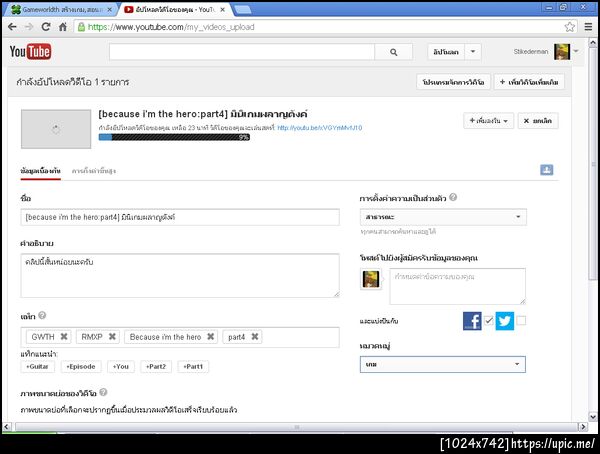Toggle the Facebook sharing checkbox
This screenshot has width=600, height=454.
point(489,320)
